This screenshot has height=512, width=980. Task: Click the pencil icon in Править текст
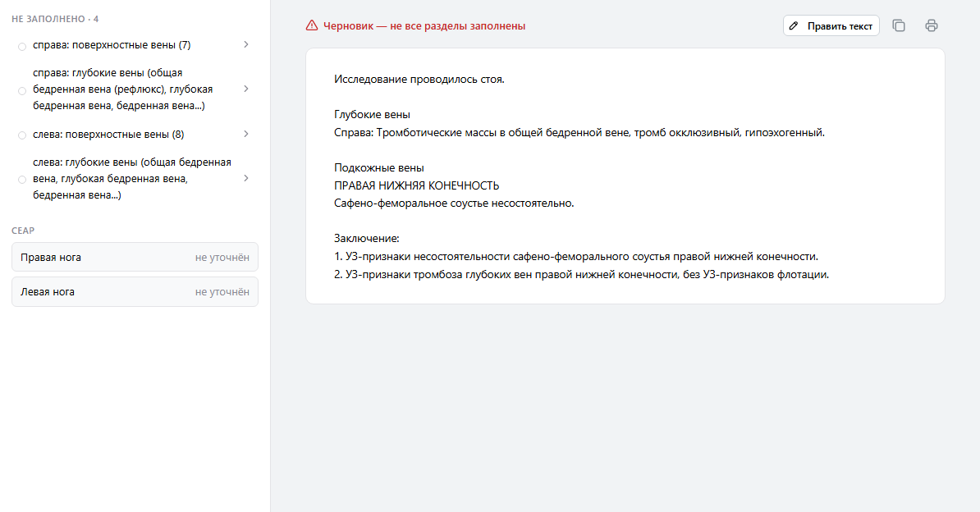click(794, 25)
